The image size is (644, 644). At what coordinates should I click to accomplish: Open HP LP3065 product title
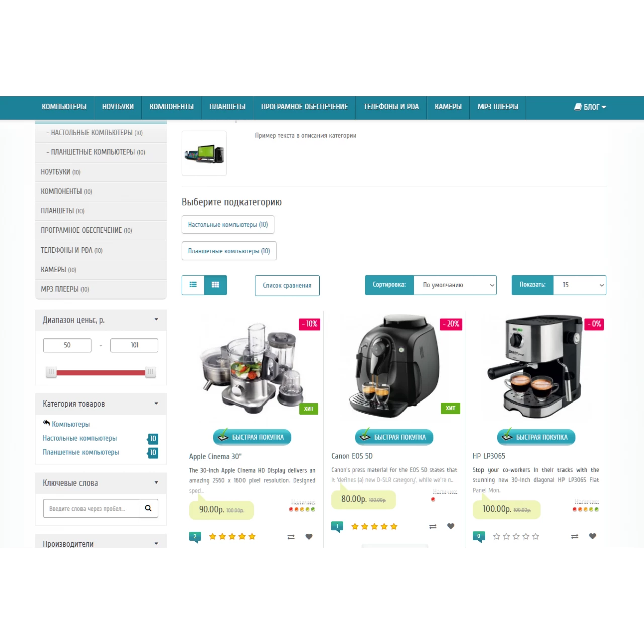489,456
